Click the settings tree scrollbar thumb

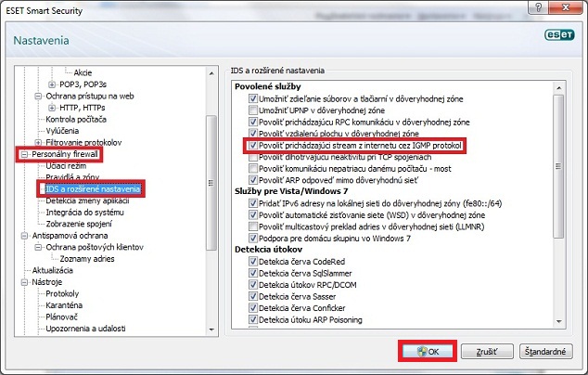[211, 183]
